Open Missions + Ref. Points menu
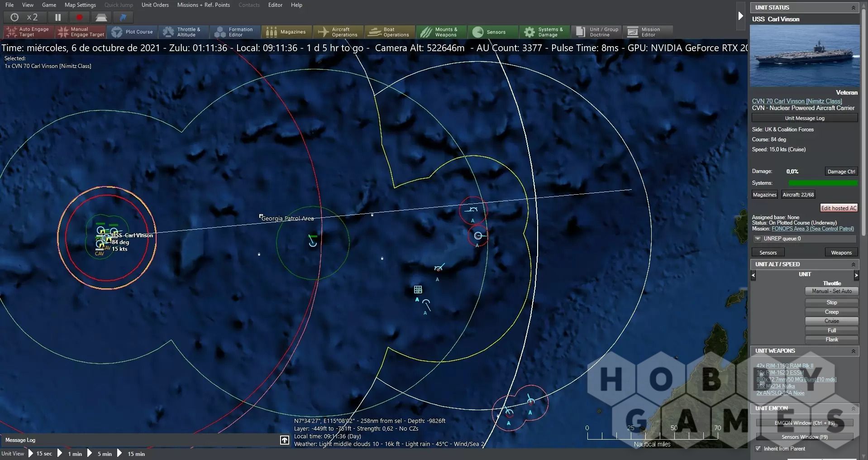This screenshot has width=868, height=460. [x=203, y=5]
